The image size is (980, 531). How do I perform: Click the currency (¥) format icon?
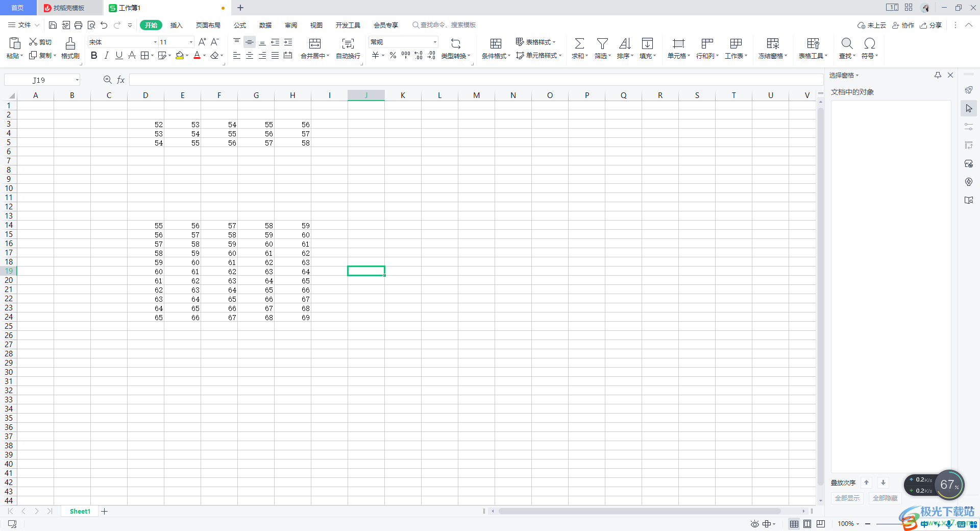(x=376, y=55)
